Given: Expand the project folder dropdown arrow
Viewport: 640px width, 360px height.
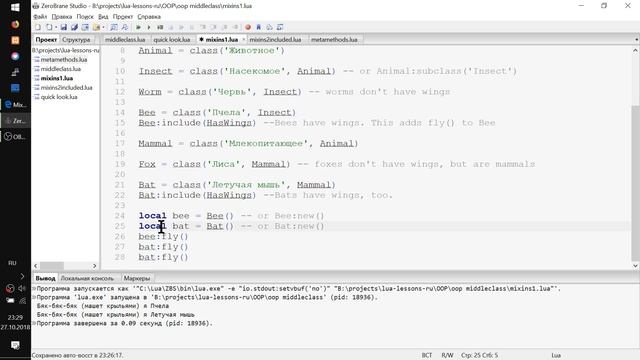Looking at the screenshot, I should [x=103, y=27].
